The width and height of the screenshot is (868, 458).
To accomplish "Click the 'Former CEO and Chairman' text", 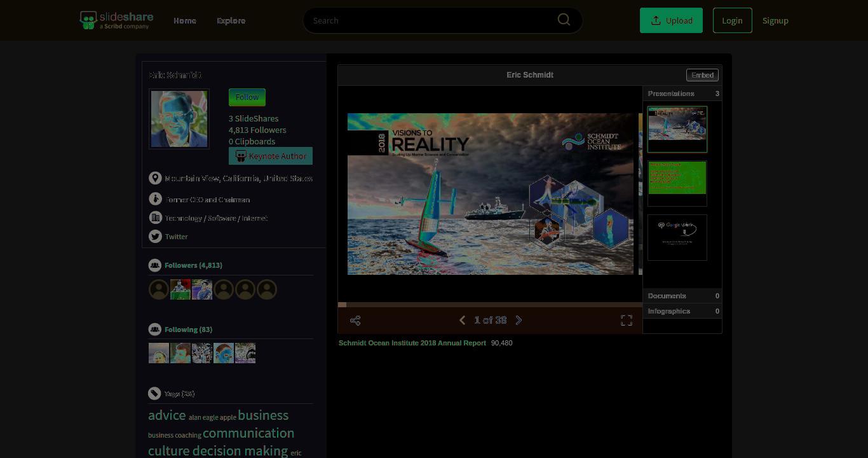I will tap(207, 200).
